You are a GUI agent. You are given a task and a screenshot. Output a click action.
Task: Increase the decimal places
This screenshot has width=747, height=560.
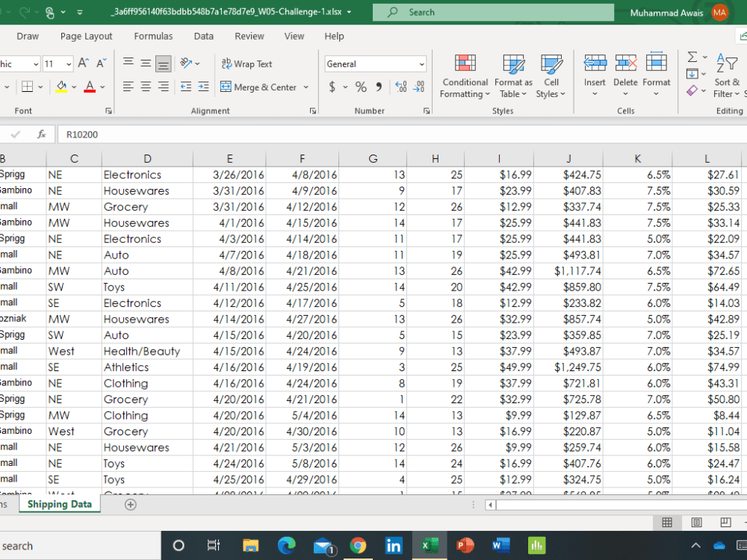pyautogui.click(x=401, y=87)
